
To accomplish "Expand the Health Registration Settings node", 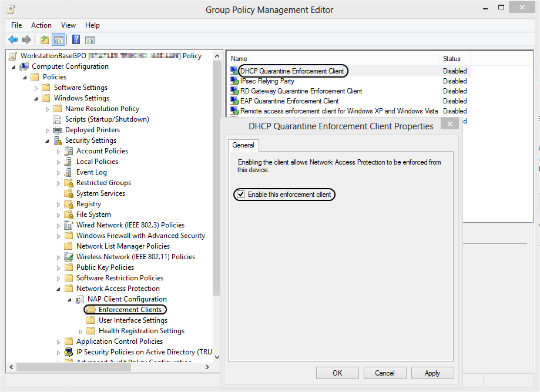I will 82,330.
